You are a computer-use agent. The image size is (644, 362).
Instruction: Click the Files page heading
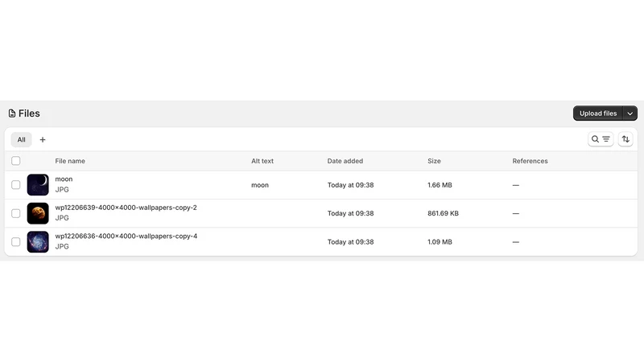click(29, 113)
